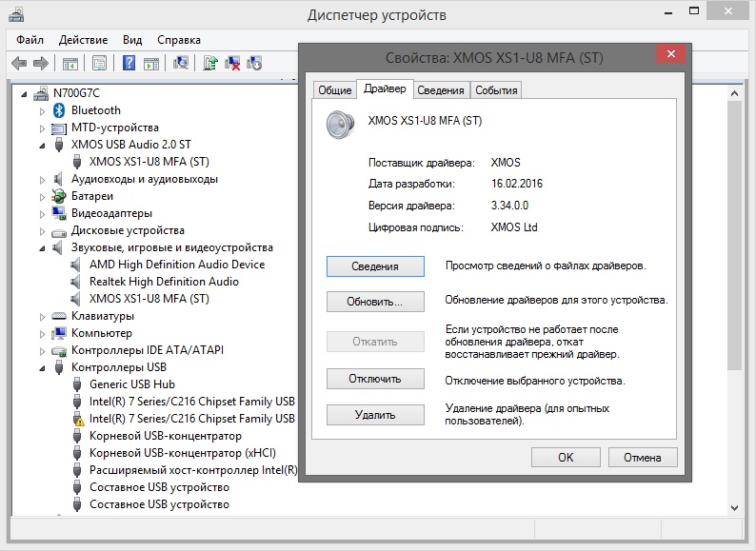Expand the MTD-устройства node

[43, 128]
